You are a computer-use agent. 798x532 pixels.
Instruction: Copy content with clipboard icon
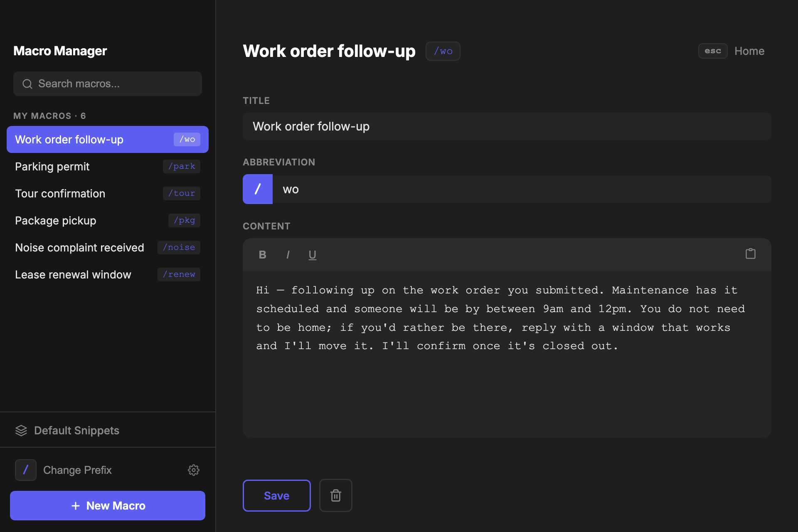tap(751, 254)
